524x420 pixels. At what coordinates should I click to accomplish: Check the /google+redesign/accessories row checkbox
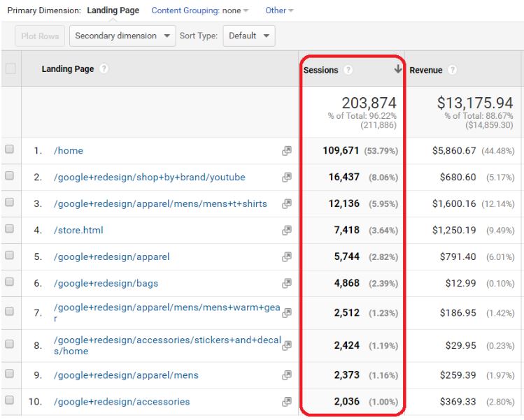(9, 400)
